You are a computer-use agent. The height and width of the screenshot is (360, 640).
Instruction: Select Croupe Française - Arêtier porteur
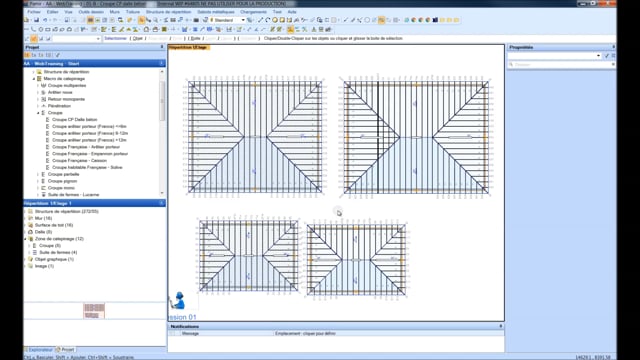point(86,147)
